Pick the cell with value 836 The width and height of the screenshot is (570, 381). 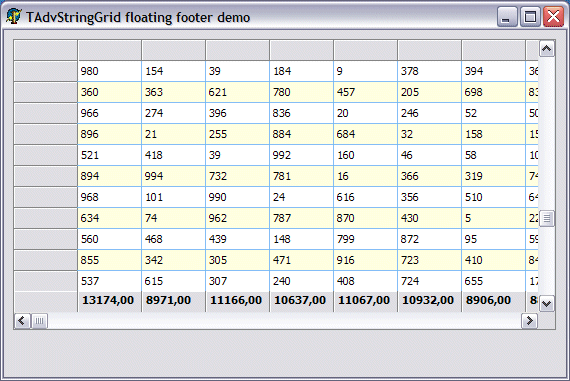301,113
